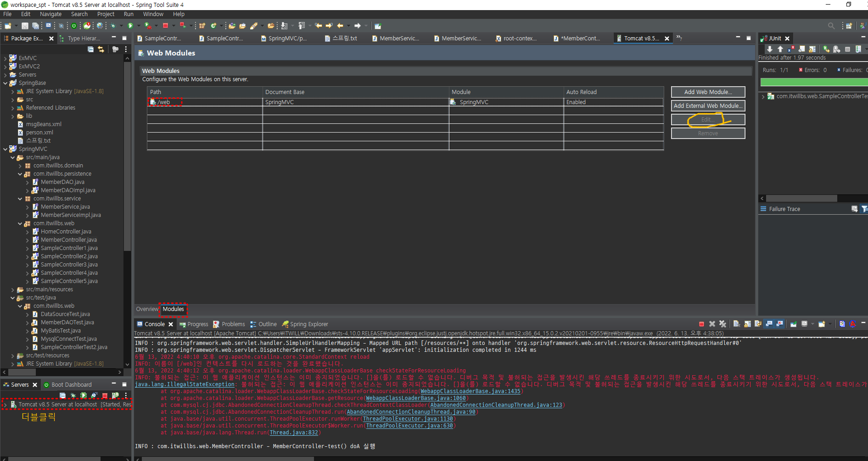Start the server in profile mode in Servers view
The width and height of the screenshot is (868, 461).
[94, 395]
